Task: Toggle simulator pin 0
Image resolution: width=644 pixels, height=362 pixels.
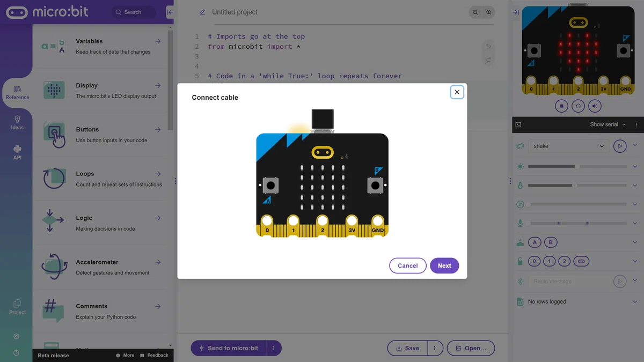Action: [x=534, y=261]
